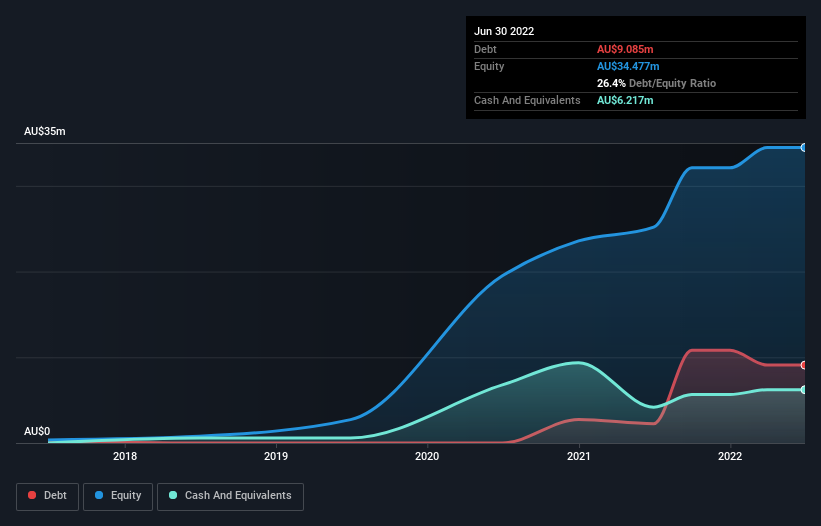This screenshot has width=821, height=526.
Task: Click the 2019 x-axis label
Action: [276, 456]
